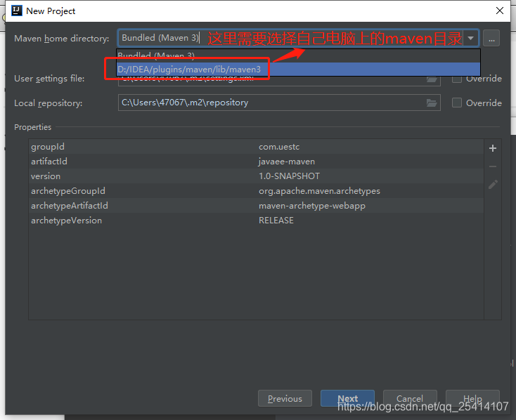Open the Maven home browse ellipsis button
The image size is (516, 420).
491,38
